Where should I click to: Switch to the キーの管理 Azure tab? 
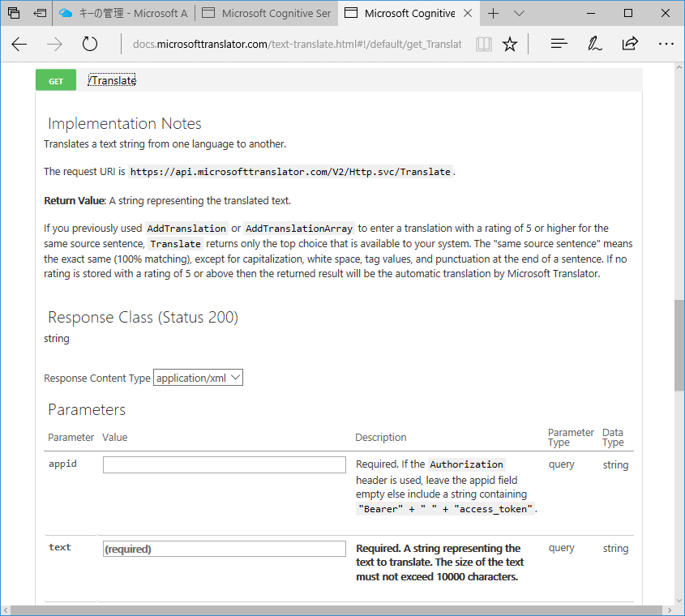pos(123,13)
